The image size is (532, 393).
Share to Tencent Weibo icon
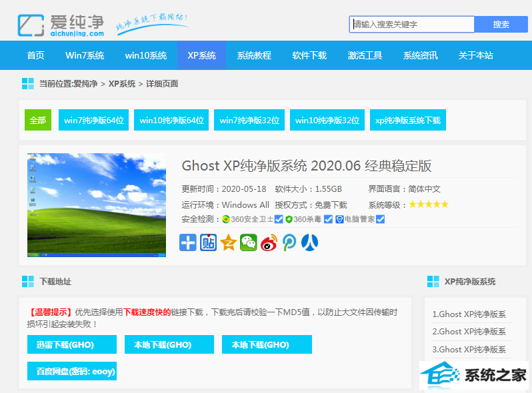[x=289, y=242]
